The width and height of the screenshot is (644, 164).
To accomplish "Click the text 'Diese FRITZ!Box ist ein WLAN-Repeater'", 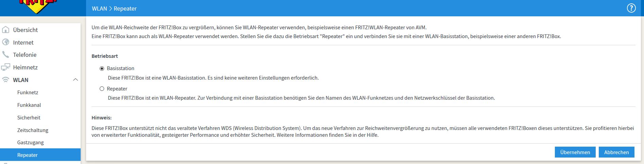I will [152, 98].
